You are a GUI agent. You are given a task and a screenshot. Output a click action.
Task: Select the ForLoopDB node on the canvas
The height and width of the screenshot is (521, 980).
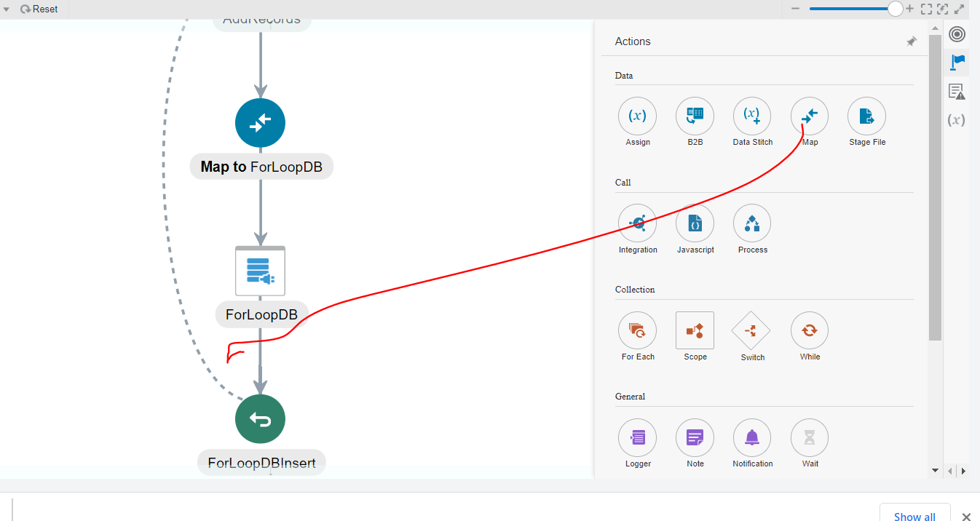(260, 271)
